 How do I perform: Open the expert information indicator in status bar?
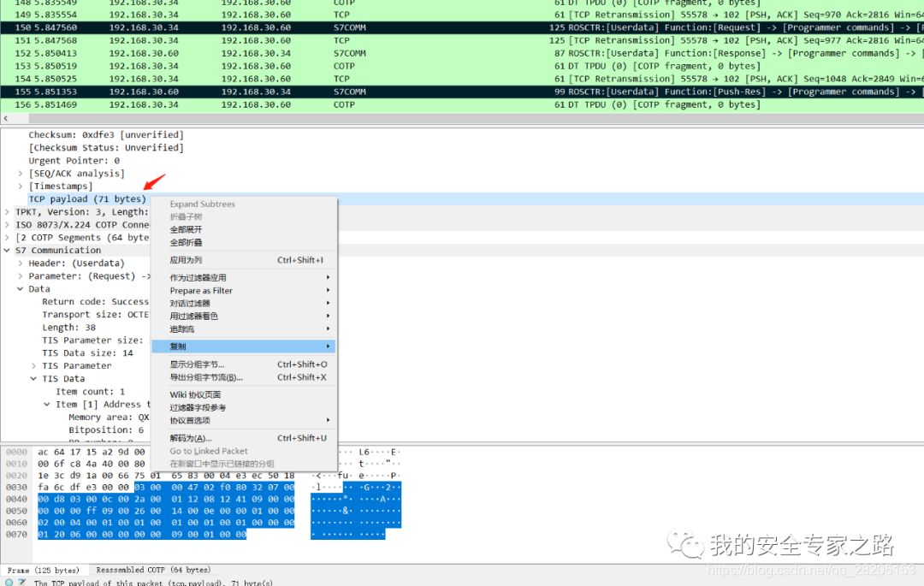point(9,583)
